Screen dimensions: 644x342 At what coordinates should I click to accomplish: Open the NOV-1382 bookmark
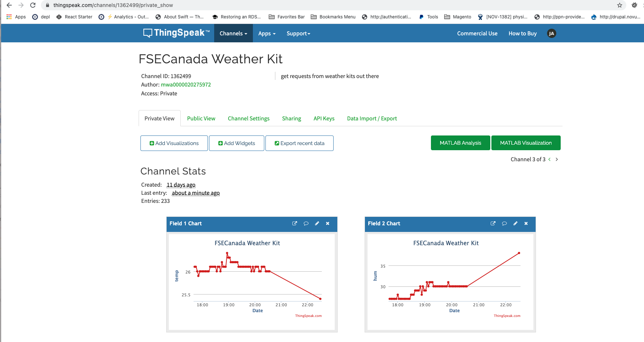coord(502,17)
